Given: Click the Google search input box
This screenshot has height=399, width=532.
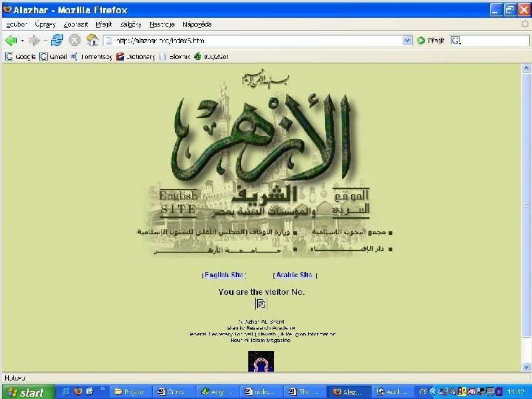Looking at the screenshot, I should pos(495,41).
